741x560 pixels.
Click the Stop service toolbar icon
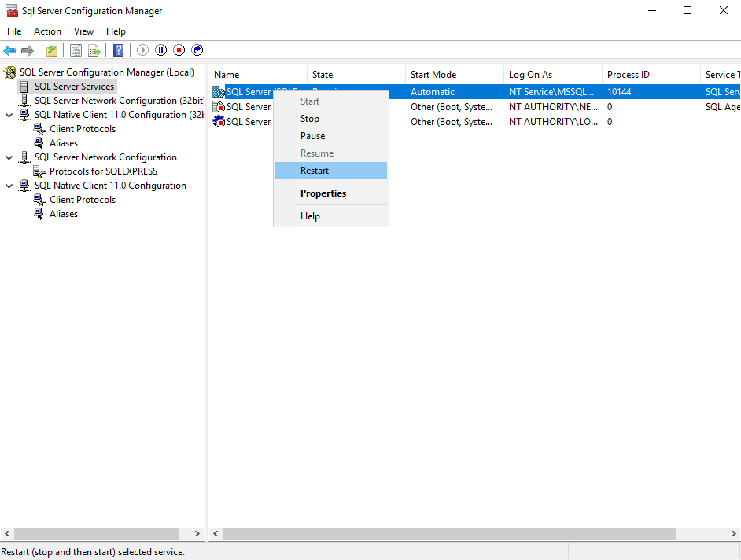[179, 50]
